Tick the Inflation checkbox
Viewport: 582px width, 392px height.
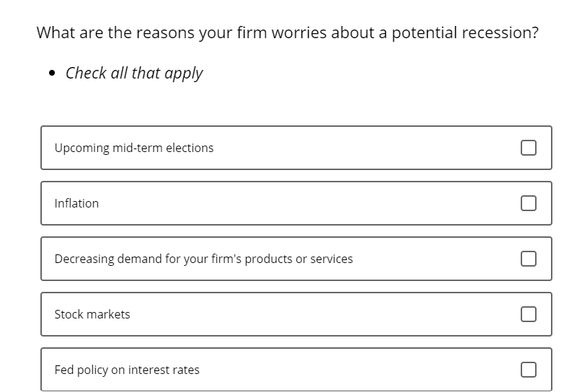[x=528, y=203]
